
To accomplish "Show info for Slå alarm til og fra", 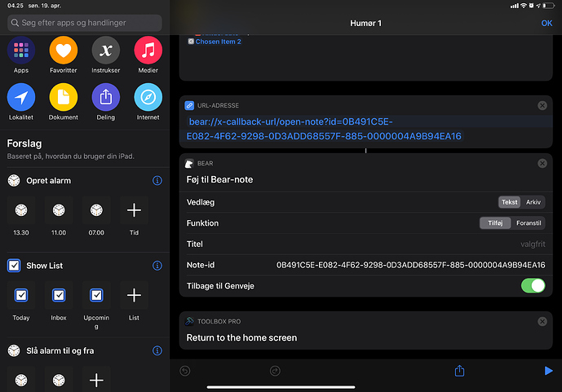I will click(157, 350).
